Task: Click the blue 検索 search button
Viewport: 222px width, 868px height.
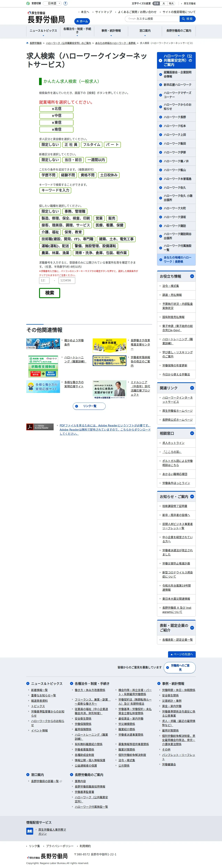Action: [x=187, y=19]
